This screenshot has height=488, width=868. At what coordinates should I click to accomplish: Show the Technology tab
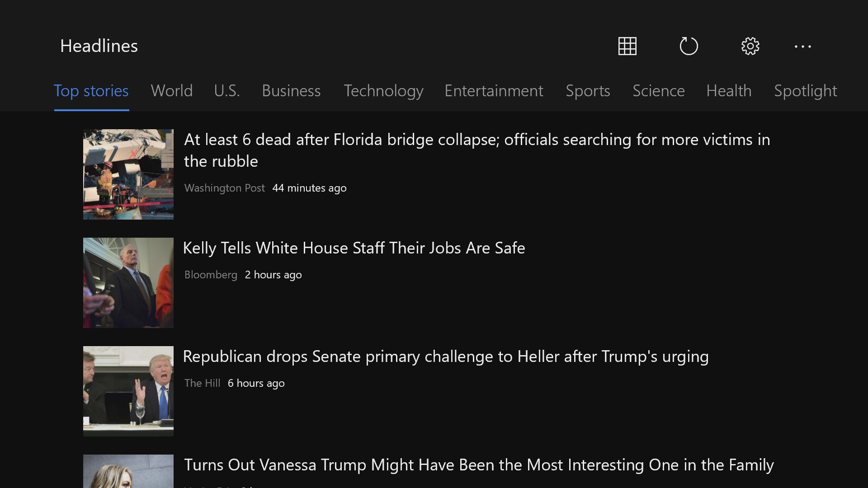click(x=383, y=91)
